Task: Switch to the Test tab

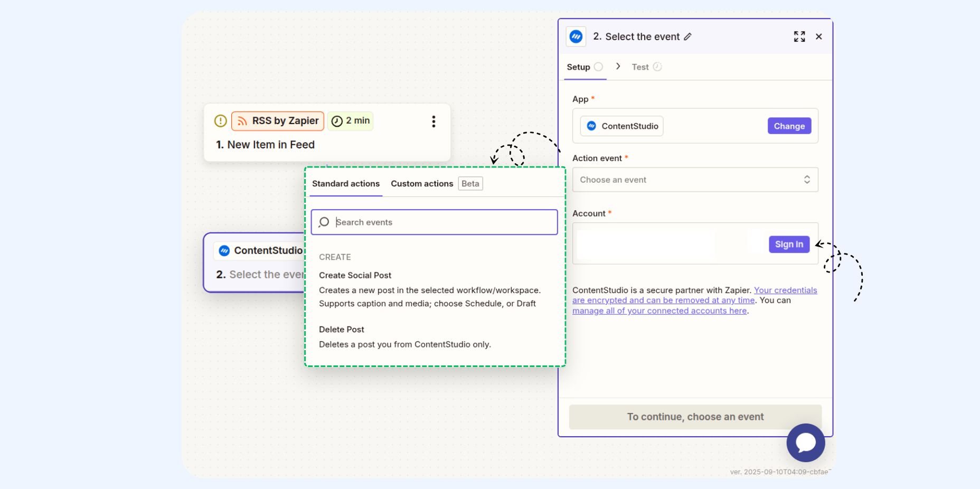Action: (640, 67)
